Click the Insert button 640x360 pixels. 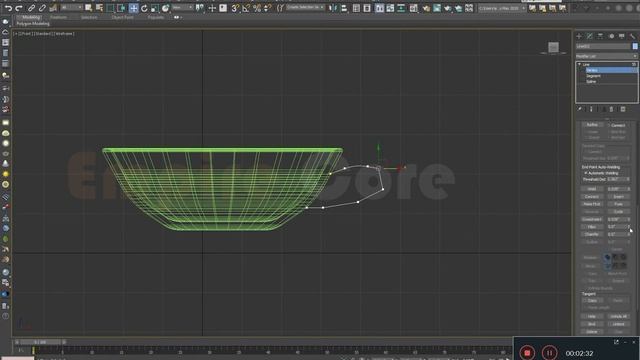pos(618,197)
